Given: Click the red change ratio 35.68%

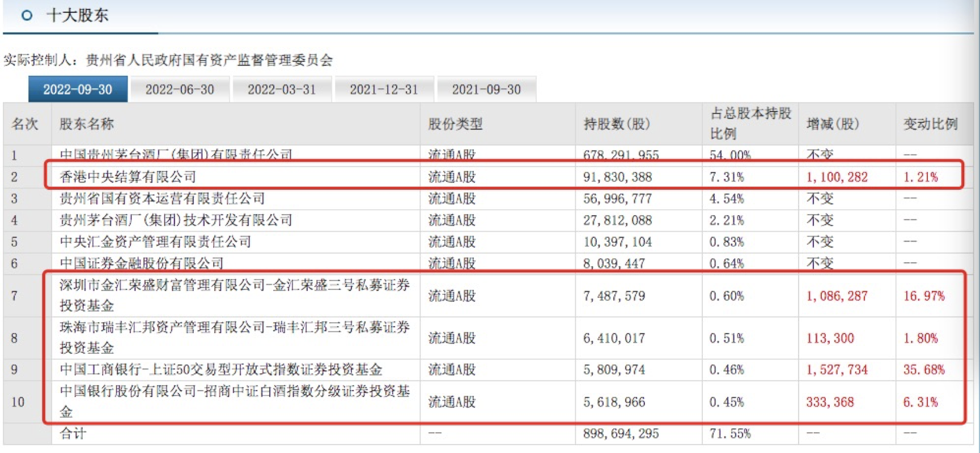Looking at the screenshot, I should click(x=924, y=370).
